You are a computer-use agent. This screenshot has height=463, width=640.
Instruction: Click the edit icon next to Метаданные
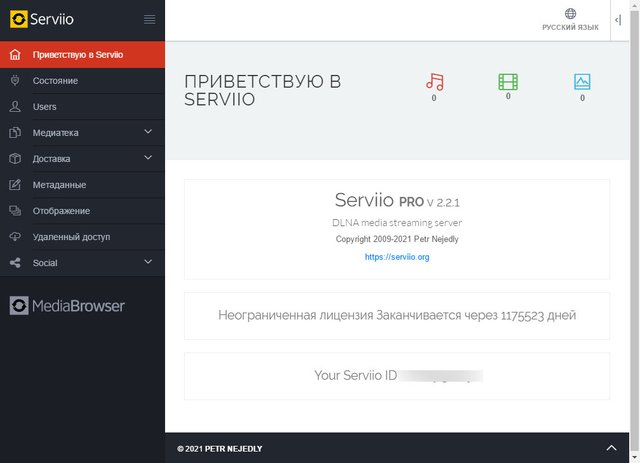coord(15,185)
